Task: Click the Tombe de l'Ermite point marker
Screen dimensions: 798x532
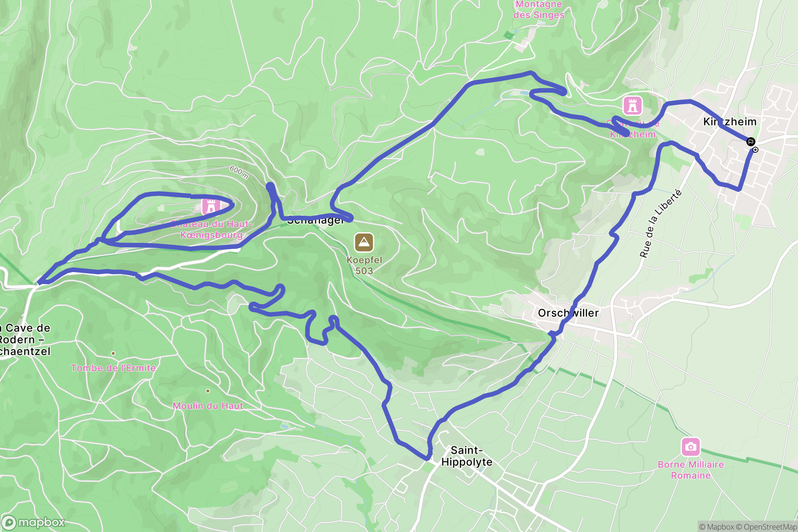Action: pos(113,353)
